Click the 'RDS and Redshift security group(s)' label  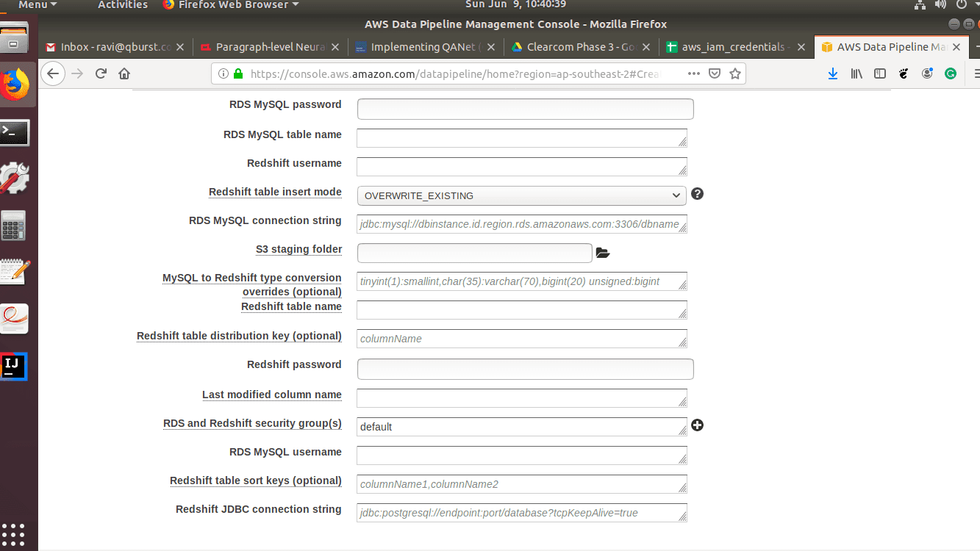click(252, 423)
